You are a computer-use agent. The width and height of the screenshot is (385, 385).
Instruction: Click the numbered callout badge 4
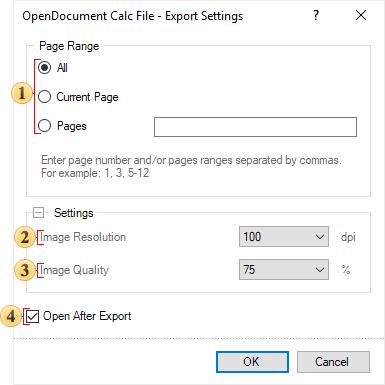click(x=11, y=316)
